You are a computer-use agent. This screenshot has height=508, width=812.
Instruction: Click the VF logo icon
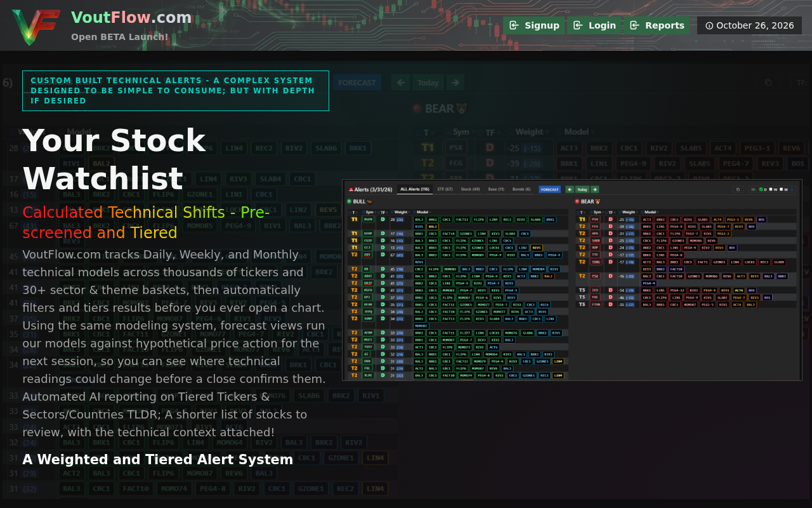tap(36, 26)
